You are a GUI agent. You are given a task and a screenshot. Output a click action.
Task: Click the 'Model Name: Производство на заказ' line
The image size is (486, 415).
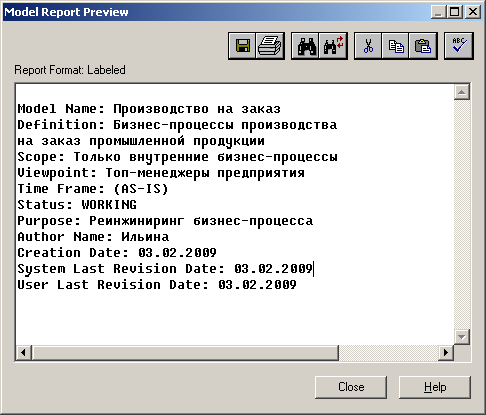tap(149, 109)
